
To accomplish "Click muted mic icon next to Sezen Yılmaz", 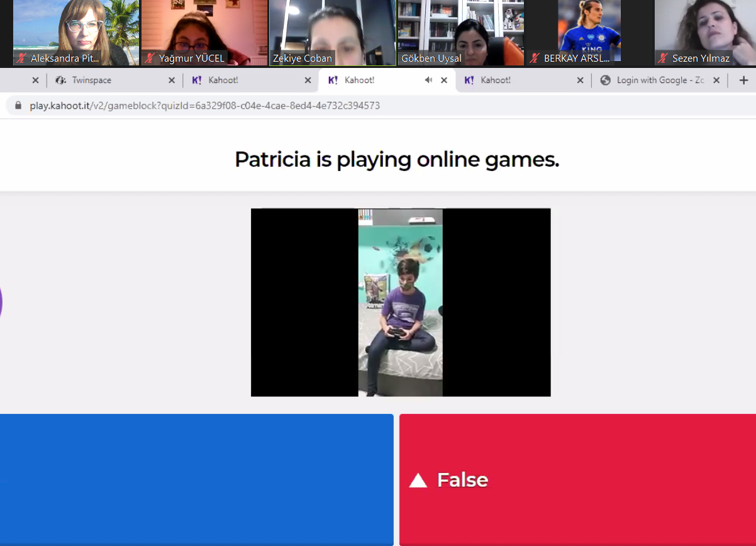I will tap(663, 58).
